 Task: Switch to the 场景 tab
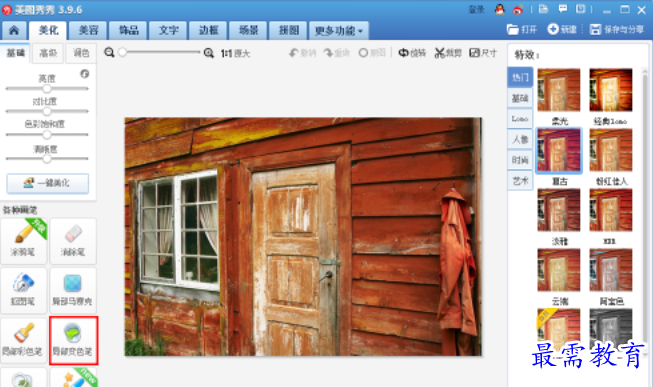(x=248, y=30)
